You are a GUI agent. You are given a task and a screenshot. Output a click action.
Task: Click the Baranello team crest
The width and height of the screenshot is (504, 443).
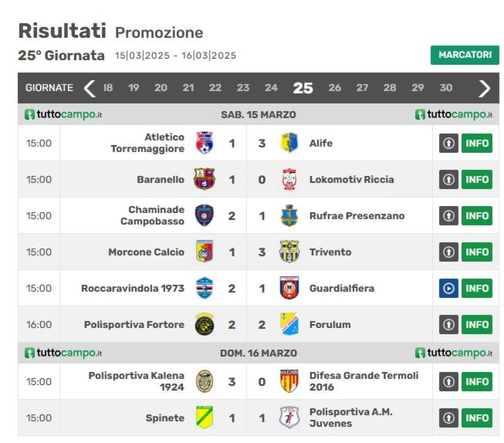204,179
